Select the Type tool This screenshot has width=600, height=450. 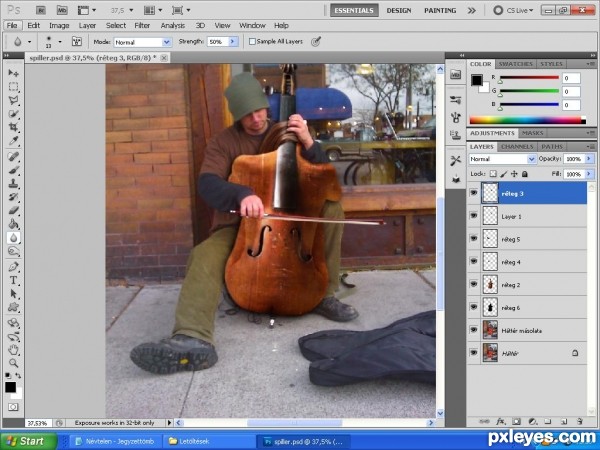(x=13, y=280)
